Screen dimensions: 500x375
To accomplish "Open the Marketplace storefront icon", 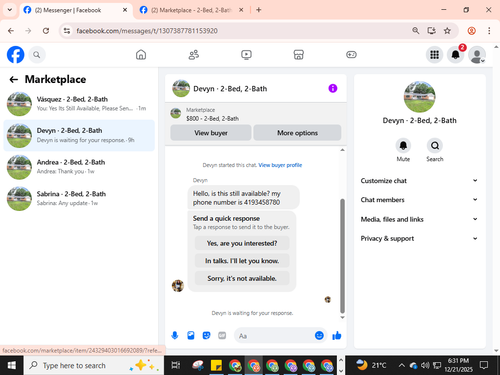I will tap(299, 55).
